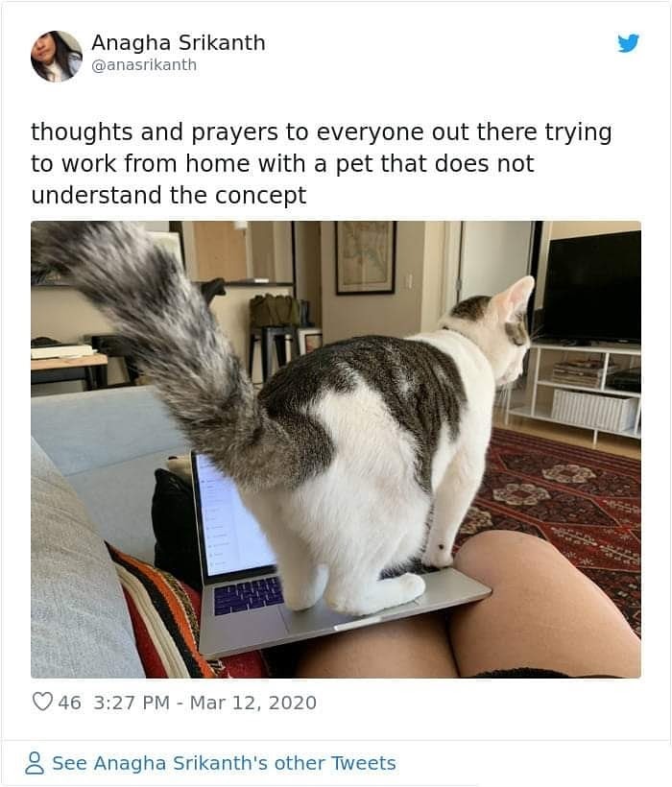Open the @anasrikanth handle link
This screenshot has width=672, height=787.
tap(144, 65)
